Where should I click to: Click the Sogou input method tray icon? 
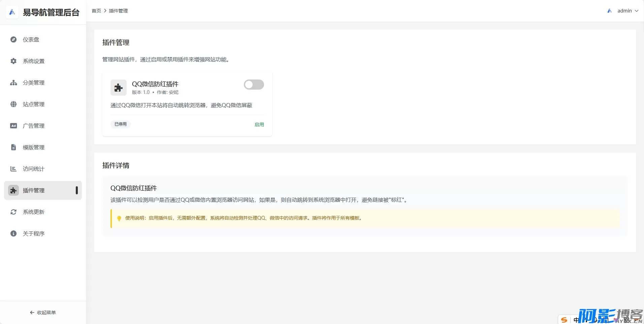click(564, 320)
